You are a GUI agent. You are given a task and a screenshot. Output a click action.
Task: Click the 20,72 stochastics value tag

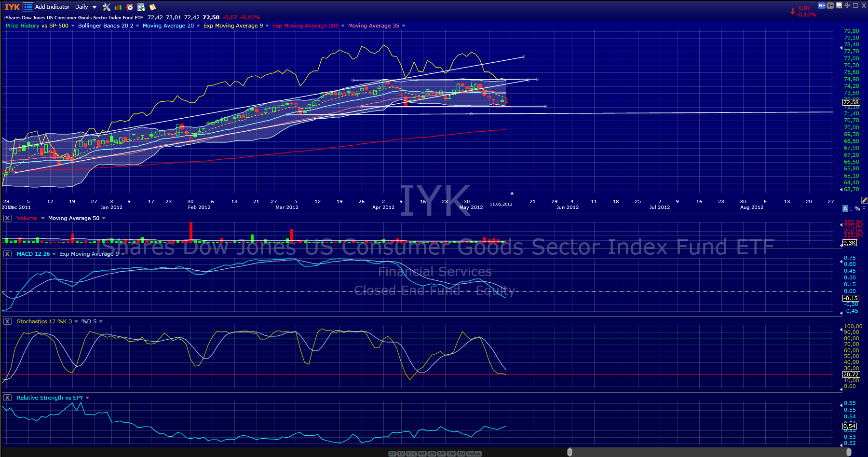(x=851, y=374)
